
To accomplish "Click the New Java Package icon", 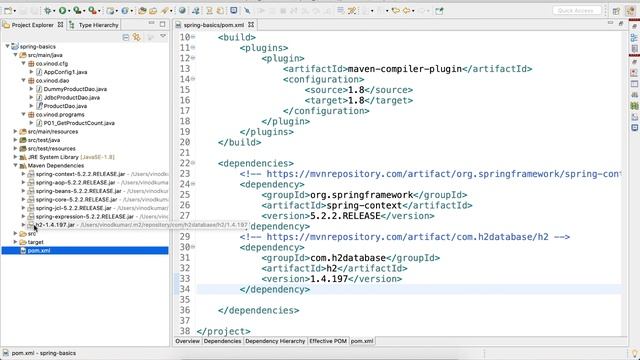I will pos(110,11).
